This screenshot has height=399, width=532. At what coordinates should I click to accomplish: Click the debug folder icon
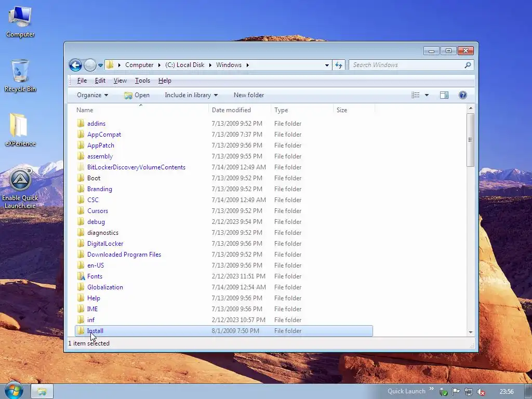pyautogui.click(x=81, y=221)
